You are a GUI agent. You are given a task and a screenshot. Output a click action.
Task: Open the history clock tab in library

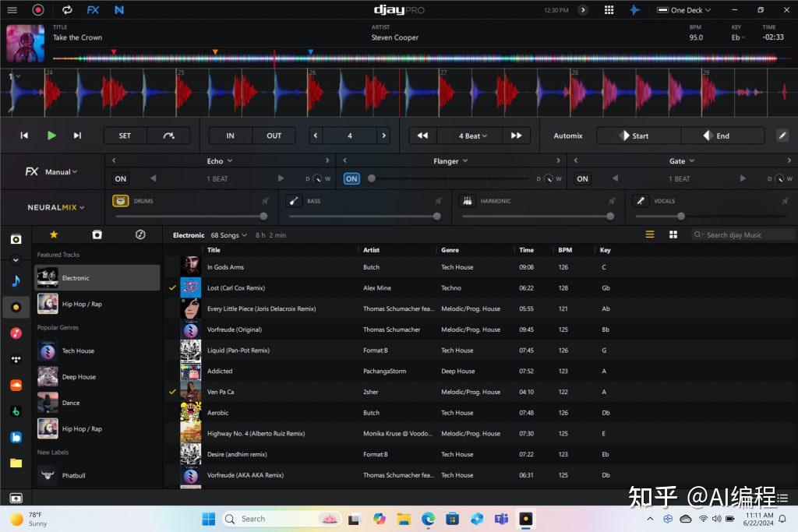[140, 234]
